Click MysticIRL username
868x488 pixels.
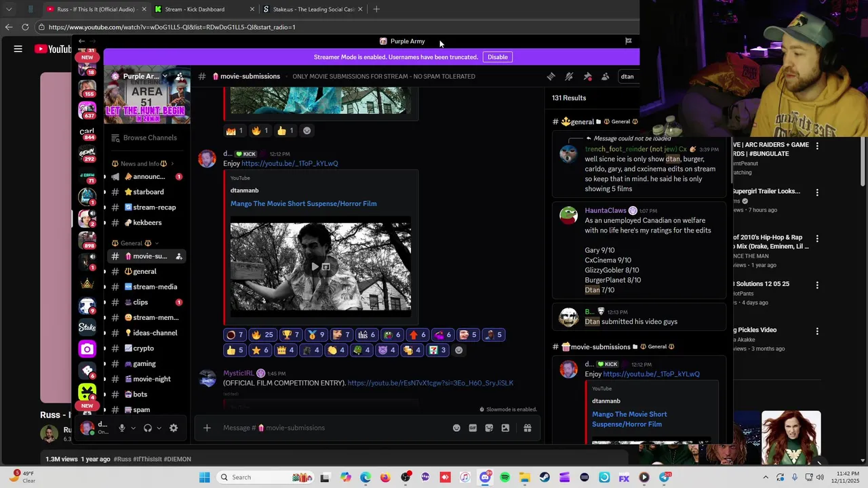click(x=238, y=373)
